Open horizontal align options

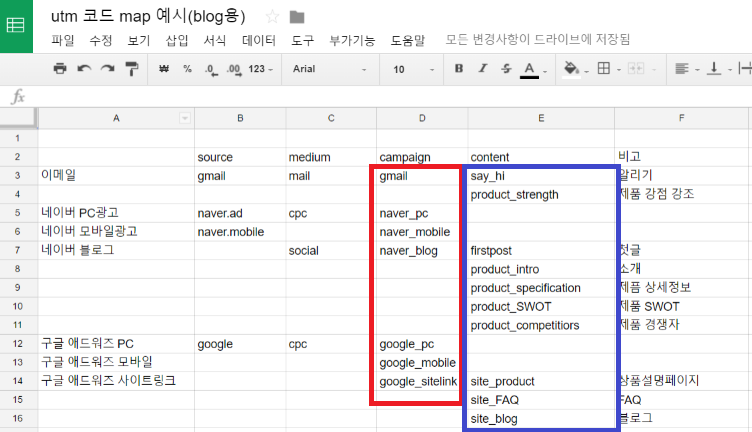tap(682, 69)
